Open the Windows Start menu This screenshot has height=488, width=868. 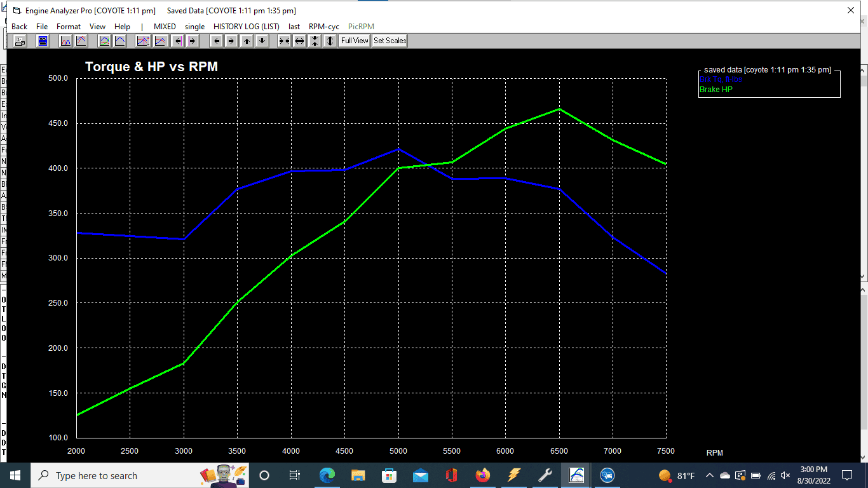click(x=15, y=475)
